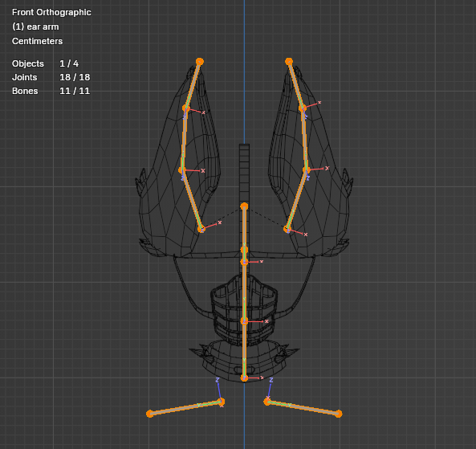Image resolution: width=476 pixels, height=449 pixels.
Task: Select the tip joint of the left ear bone chain
Action: (199, 62)
